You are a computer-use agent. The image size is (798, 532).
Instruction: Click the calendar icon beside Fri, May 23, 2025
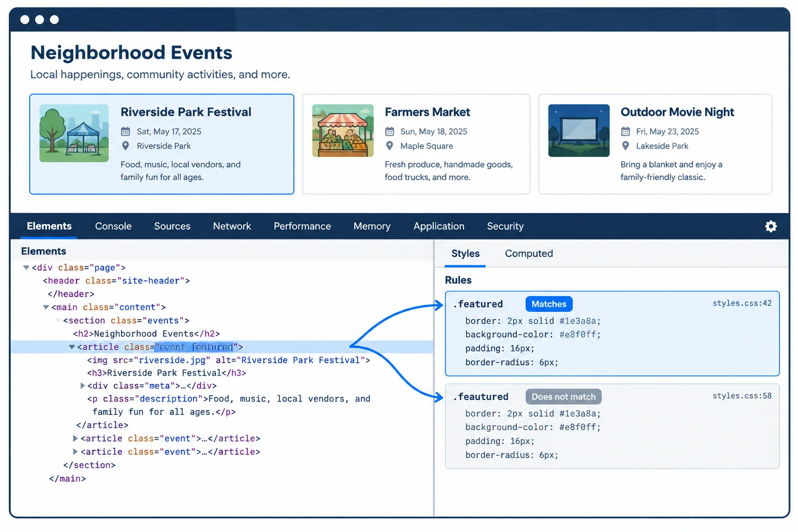[626, 131]
